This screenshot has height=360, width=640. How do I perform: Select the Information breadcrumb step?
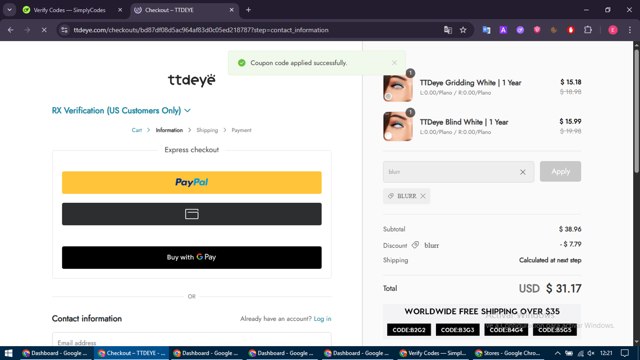coord(169,130)
